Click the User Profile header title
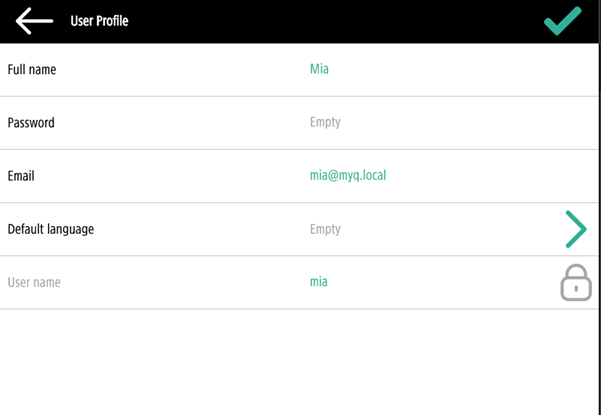Screen dimensions: 601x415 (x=99, y=21)
